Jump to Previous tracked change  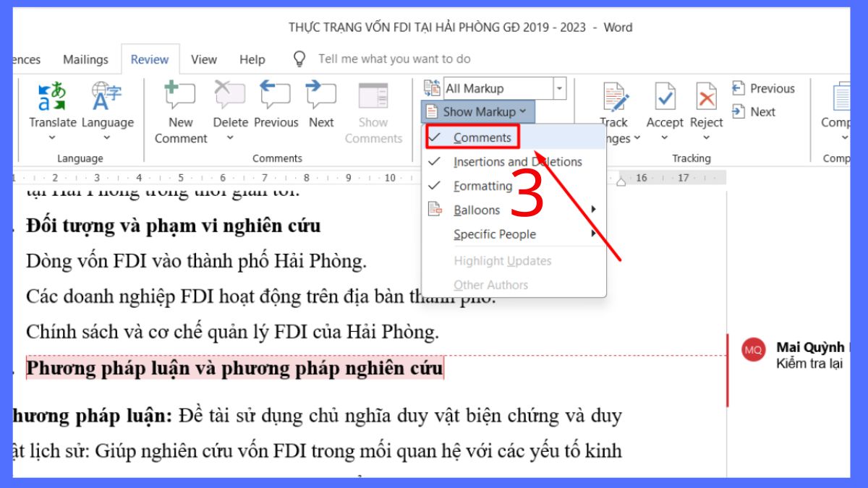pyautogui.click(x=764, y=88)
